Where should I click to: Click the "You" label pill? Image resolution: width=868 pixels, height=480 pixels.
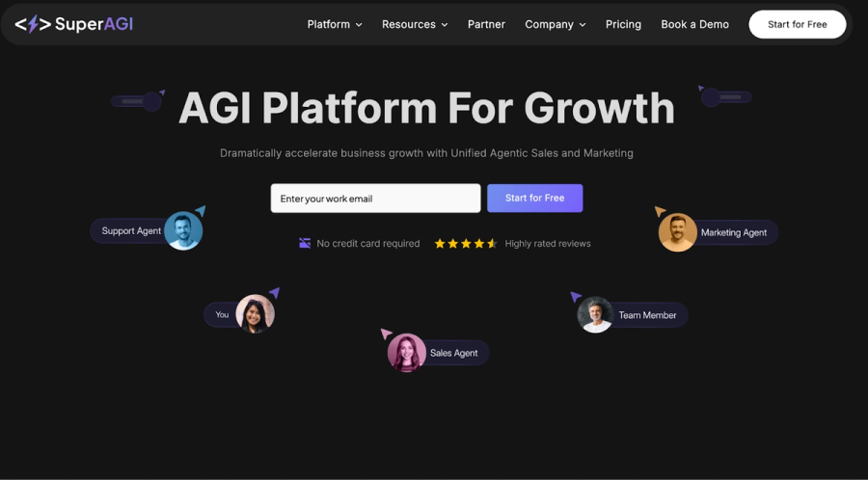(222, 314)
